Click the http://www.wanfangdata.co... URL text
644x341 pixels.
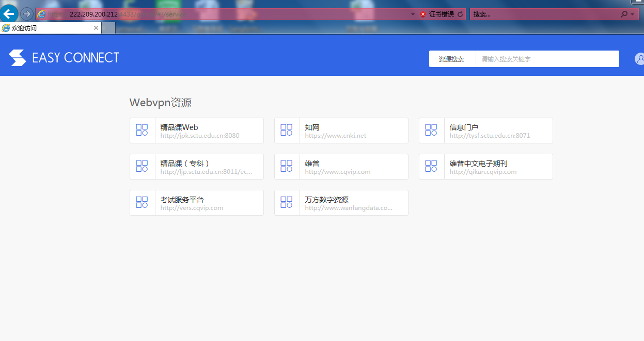349,208
